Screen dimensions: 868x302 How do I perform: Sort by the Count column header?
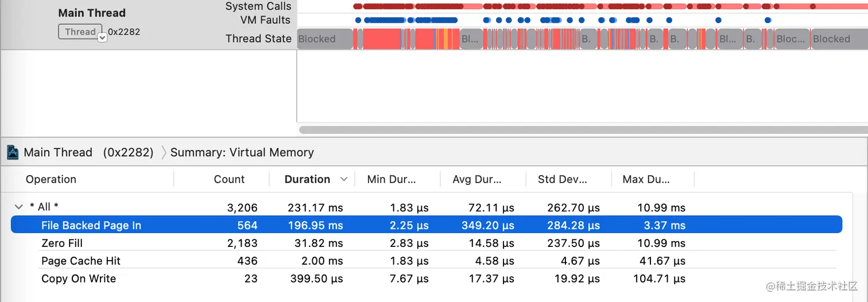[229, 179]
